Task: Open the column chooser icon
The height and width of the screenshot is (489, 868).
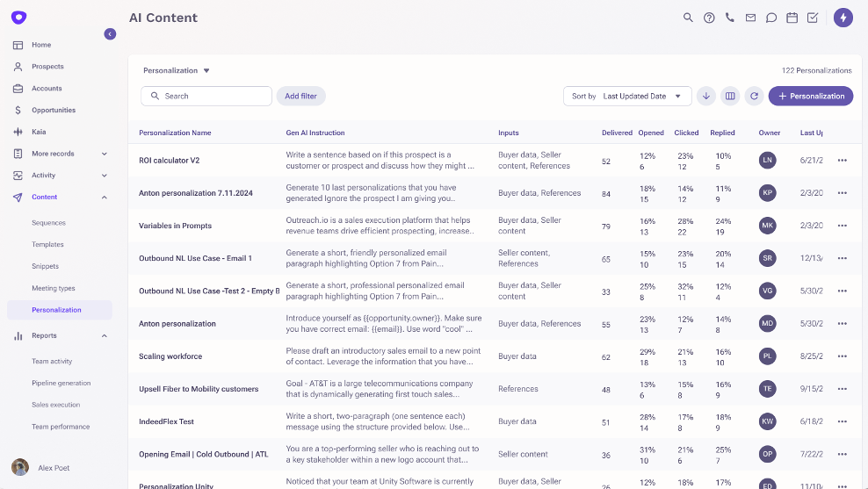Action: [x=730, y=97]
